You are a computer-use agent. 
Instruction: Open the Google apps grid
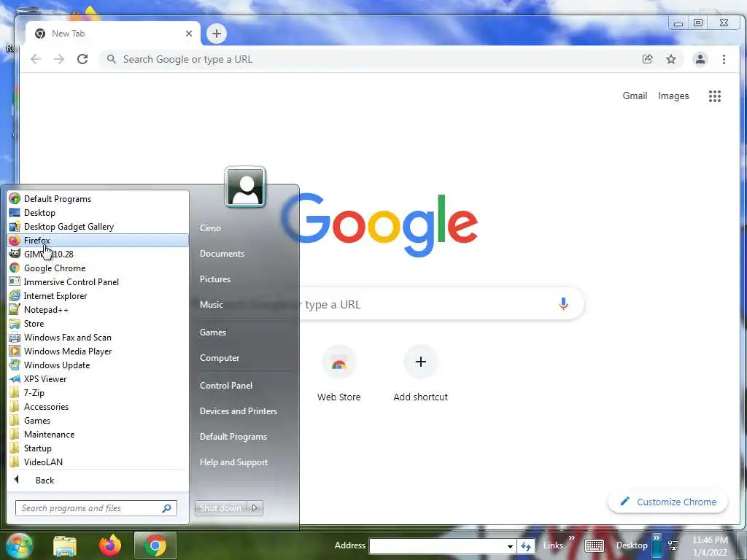715,96
